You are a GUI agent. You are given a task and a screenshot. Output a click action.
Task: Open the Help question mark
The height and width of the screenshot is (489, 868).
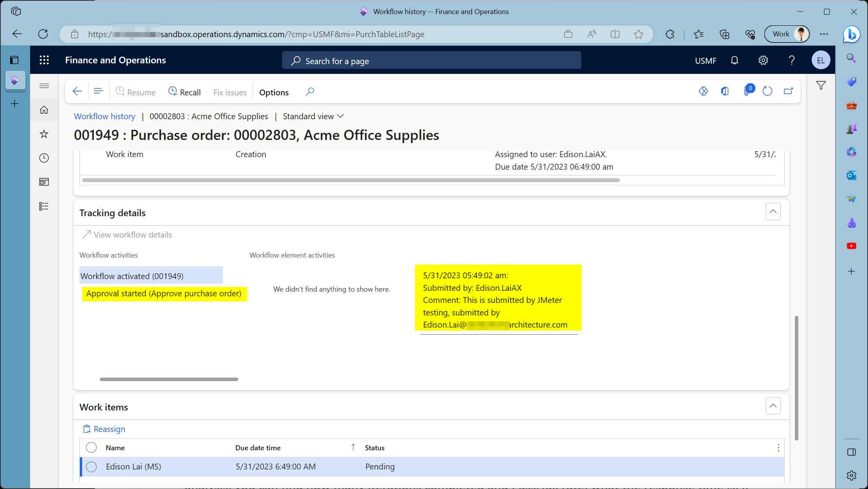[x=792, y=60]
